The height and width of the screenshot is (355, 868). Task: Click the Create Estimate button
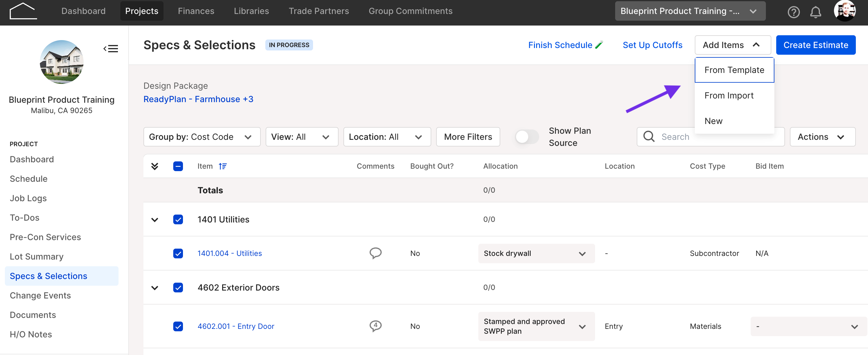point(815,45)
